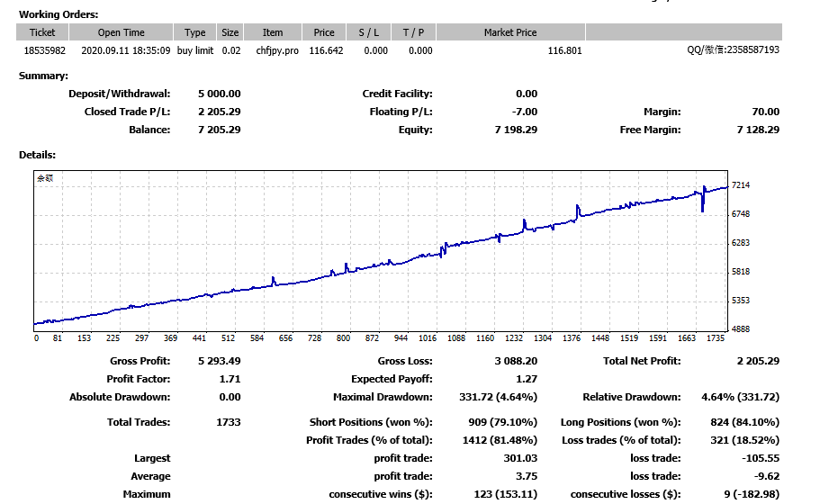Click Expected Payoff value 1.27
Image resolution: width=838 pixels, height=504 pixels.
click(x=527, y=379)
